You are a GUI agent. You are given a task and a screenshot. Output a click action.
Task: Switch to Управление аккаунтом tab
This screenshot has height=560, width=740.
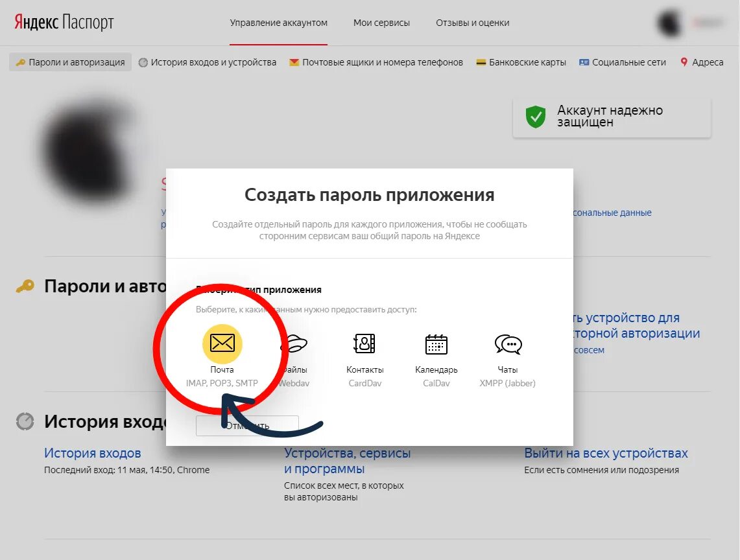pos(278,23)
